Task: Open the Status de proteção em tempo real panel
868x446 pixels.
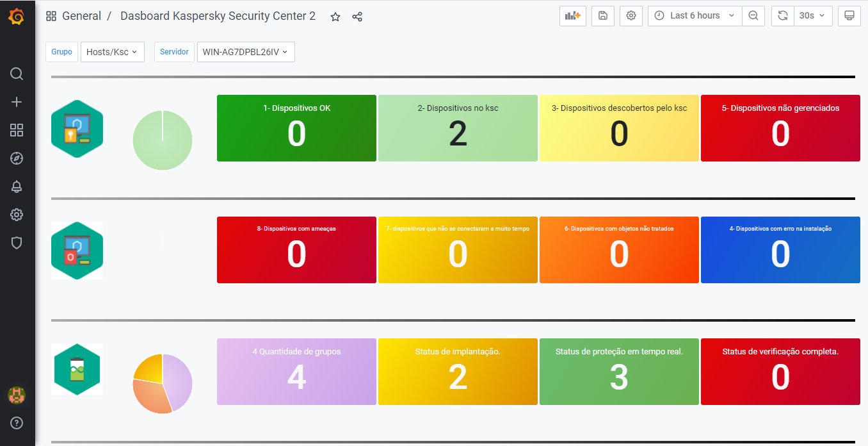Action: pos(619,372)
